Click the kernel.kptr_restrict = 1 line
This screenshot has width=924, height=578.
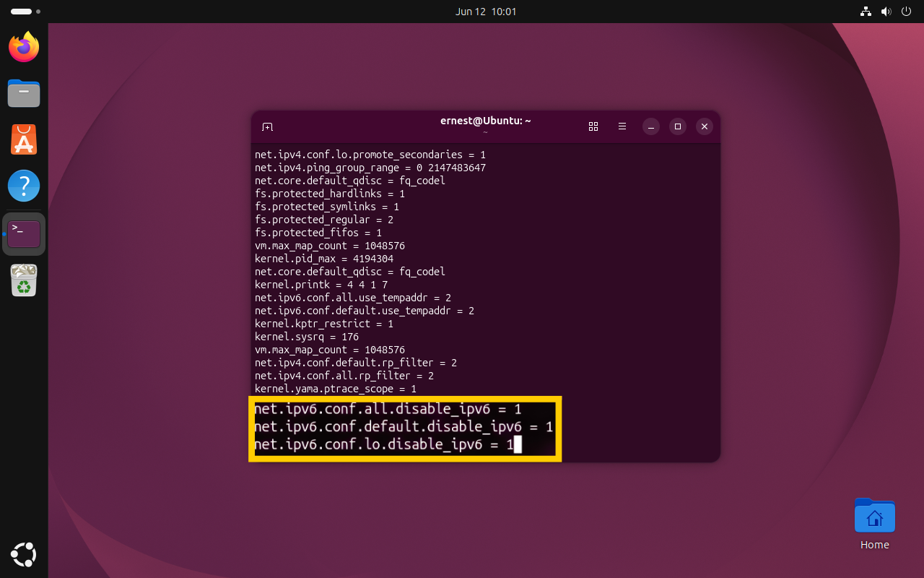click(x=324, y=324)
